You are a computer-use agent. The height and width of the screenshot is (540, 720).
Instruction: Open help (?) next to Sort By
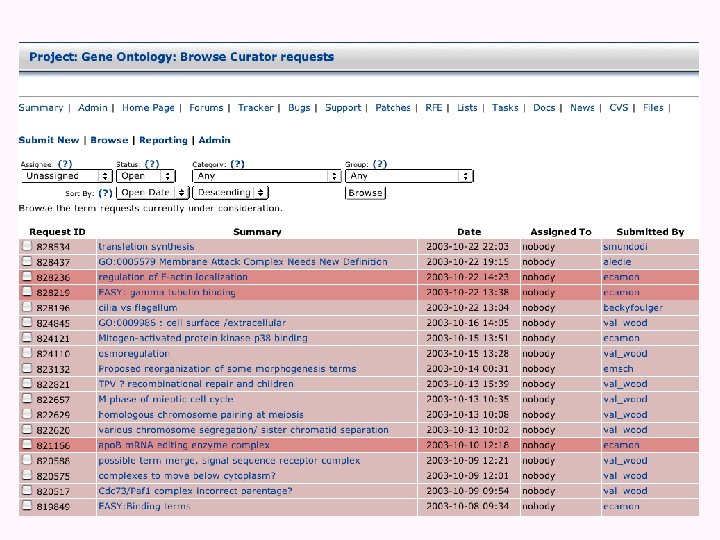pyautogui.click(x=105, y=193)
